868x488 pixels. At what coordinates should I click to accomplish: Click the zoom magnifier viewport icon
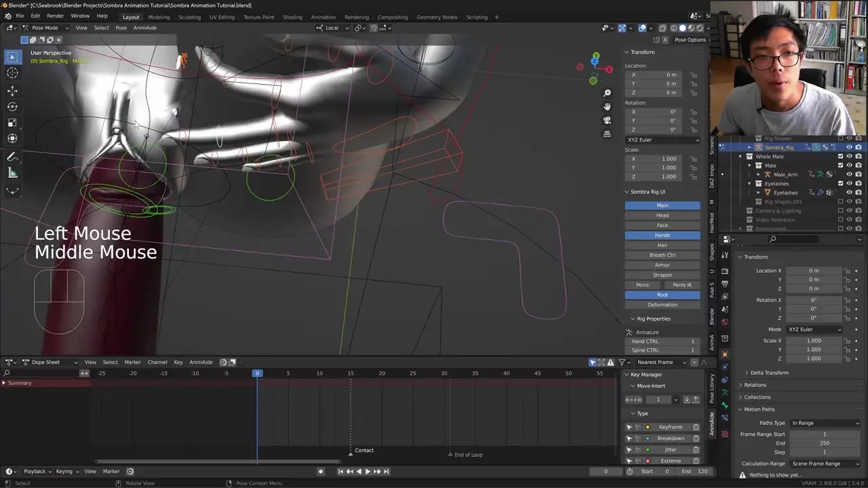[x=607, y=93]
